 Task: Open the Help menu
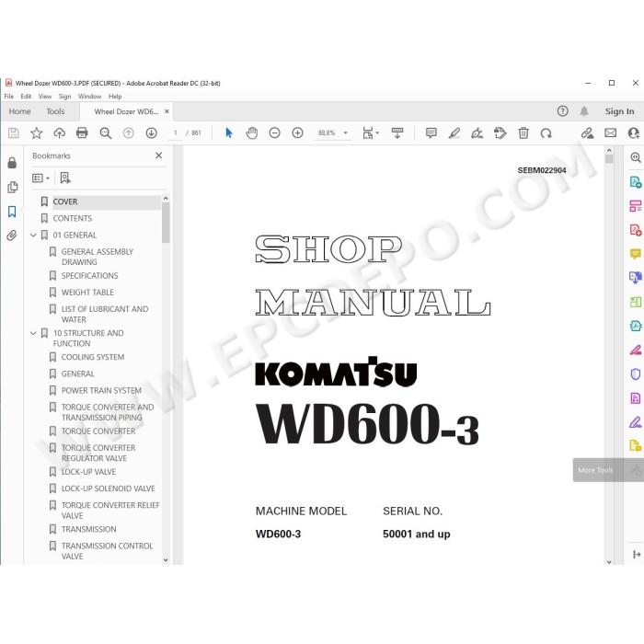pos(115,96)
